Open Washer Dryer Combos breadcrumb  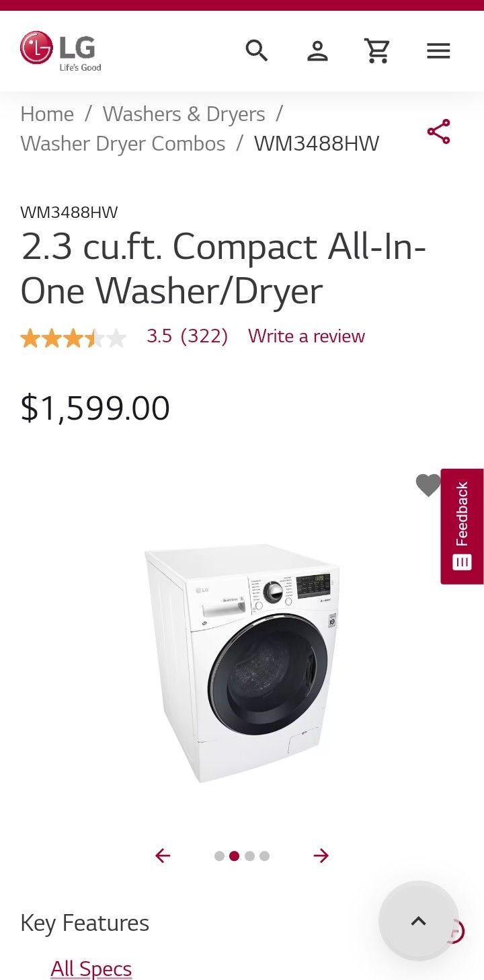[x=123, y=143]
